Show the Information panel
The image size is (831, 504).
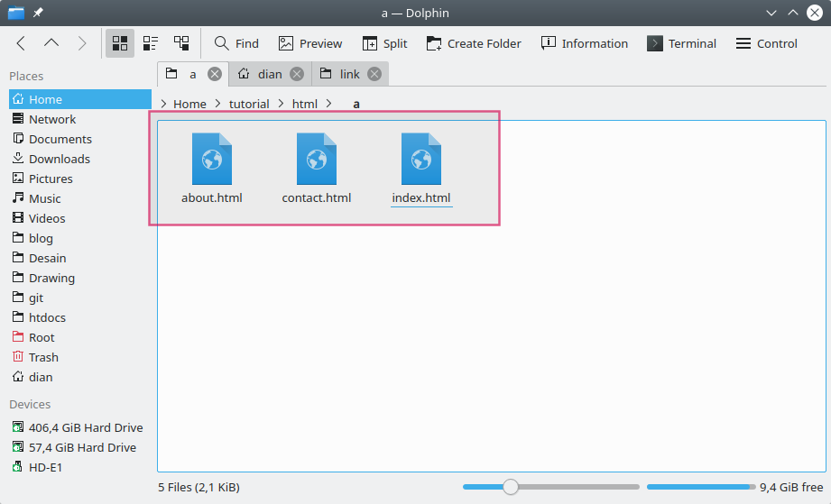click(584, 43)
